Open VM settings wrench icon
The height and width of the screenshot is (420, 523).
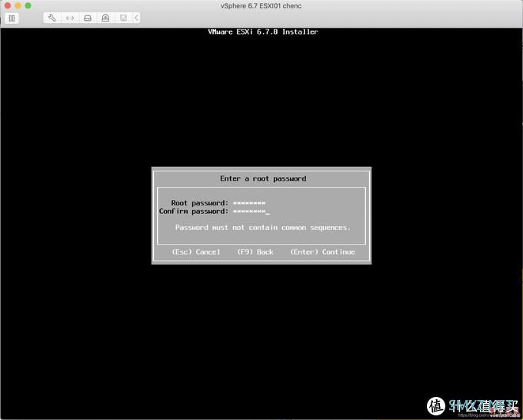(x=52, y=18)
